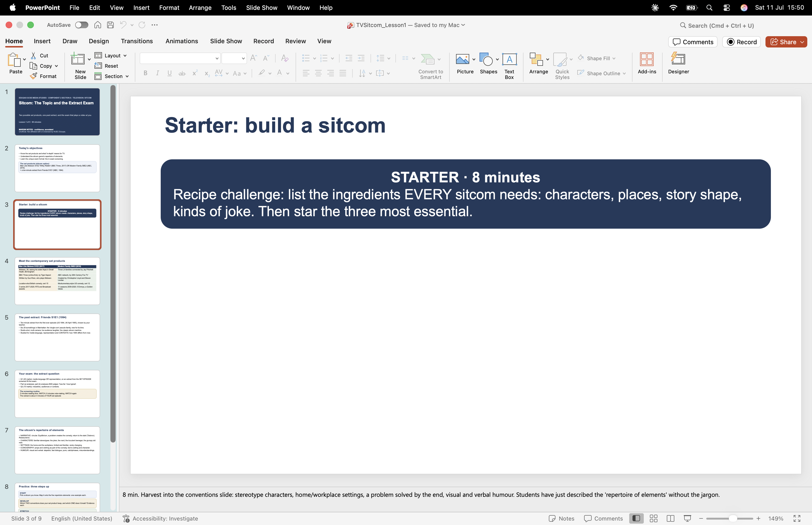Open the home icon in title bar
The image size is (812, 525).
(x=98, y=25)
